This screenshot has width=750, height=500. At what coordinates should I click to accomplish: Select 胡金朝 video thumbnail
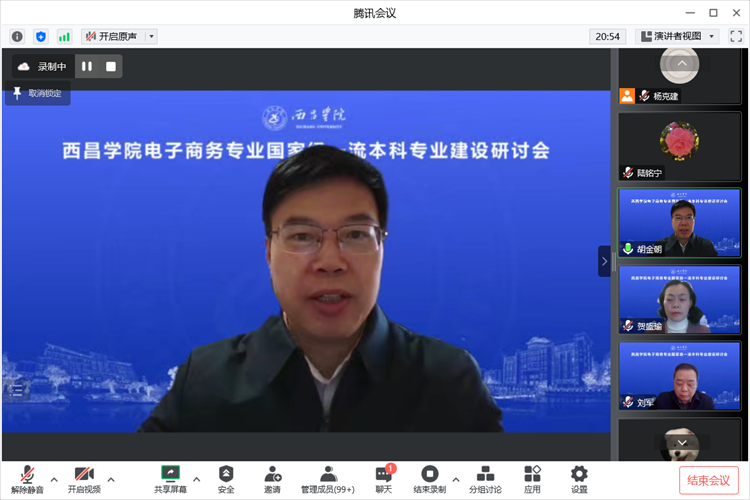pos(679,223)
